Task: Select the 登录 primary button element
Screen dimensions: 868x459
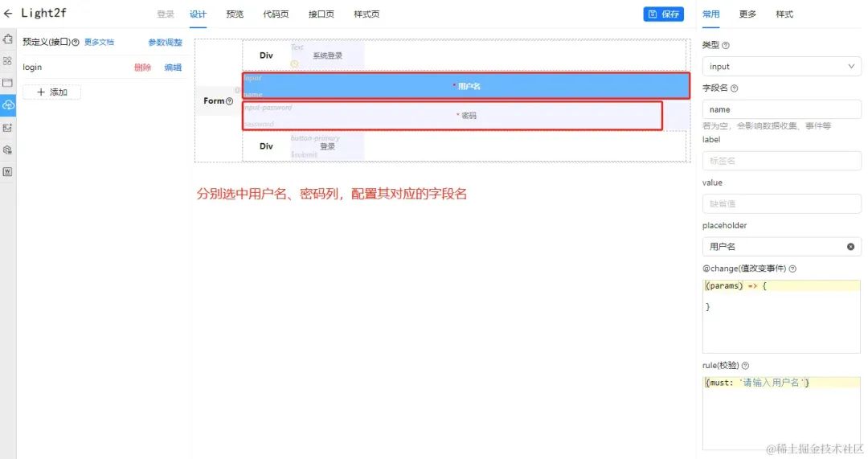Action: [x=327, y=146]
